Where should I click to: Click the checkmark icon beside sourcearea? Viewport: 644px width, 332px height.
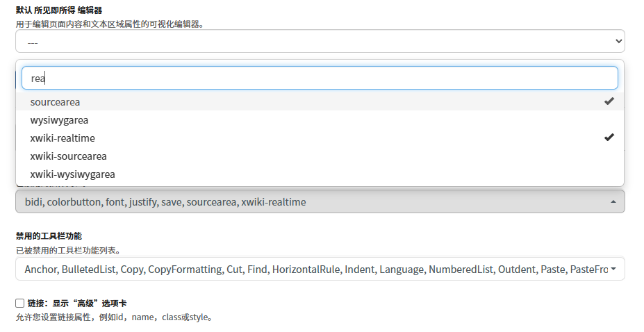click(x=609, y=101)
